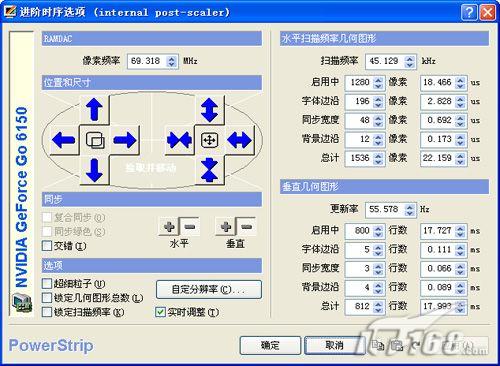Decrease the 17.727 ms spinner value

pos(460,234)
